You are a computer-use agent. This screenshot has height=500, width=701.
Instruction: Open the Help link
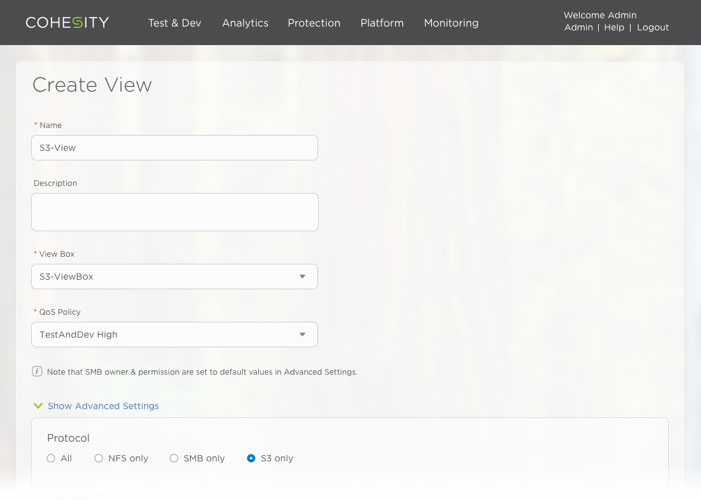click(x=614, y=28)
